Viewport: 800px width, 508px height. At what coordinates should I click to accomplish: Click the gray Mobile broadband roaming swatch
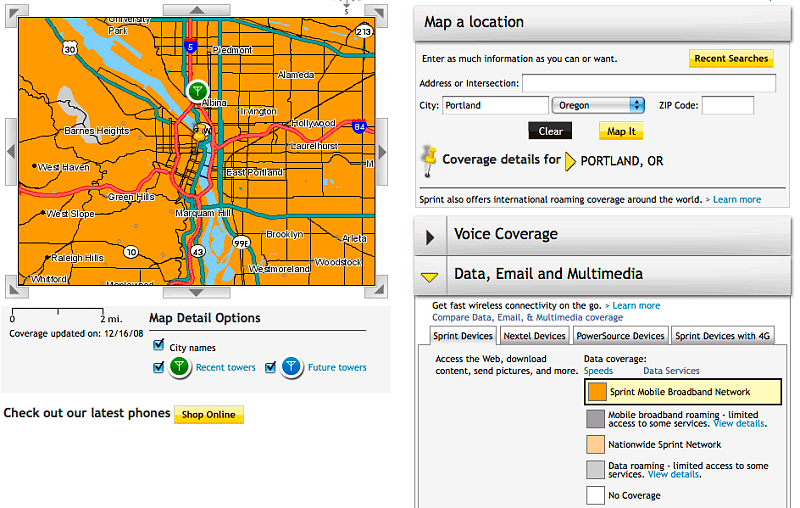(595, 419)
